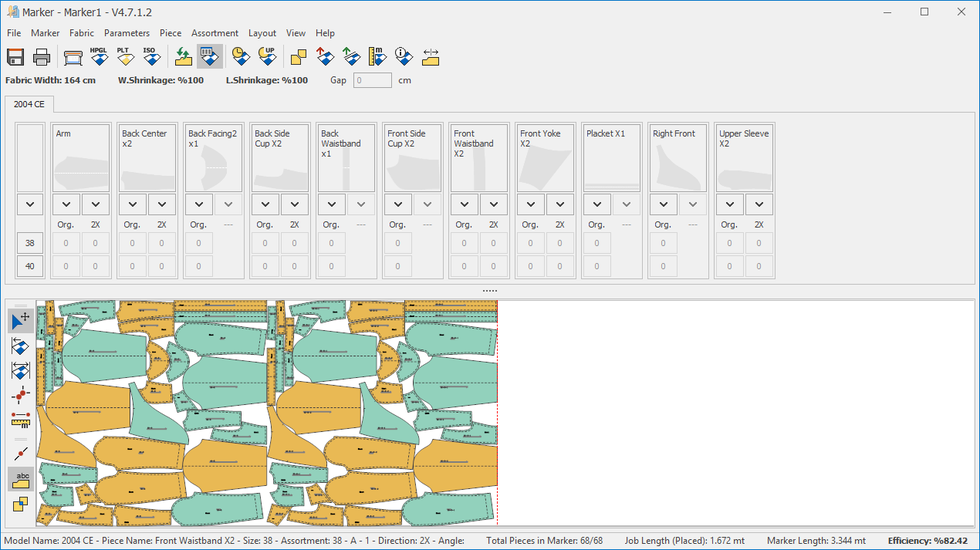Toggle the highlighted piece table toolbar button
980x550 pixels.
[209, 56]
